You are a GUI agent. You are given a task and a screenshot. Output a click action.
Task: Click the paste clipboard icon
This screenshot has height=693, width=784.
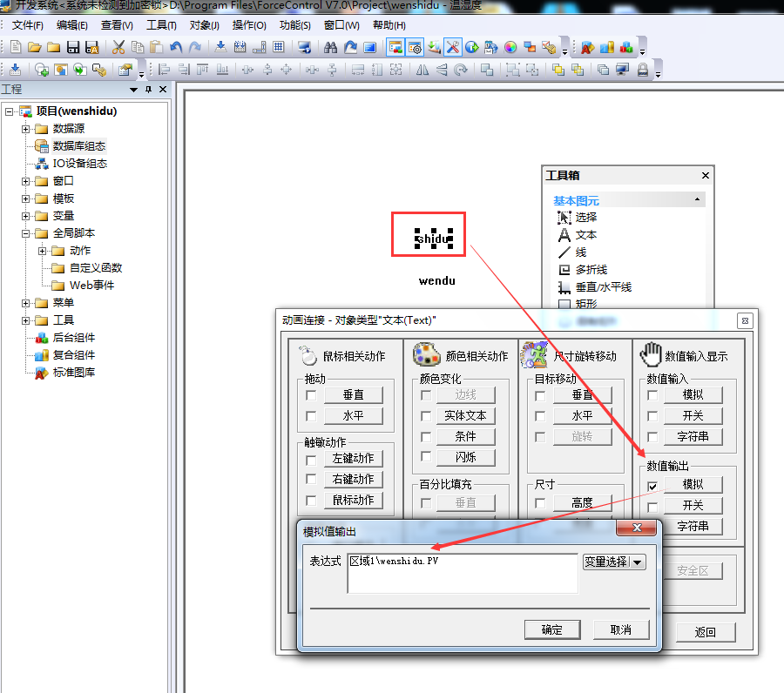coord(157,48)
